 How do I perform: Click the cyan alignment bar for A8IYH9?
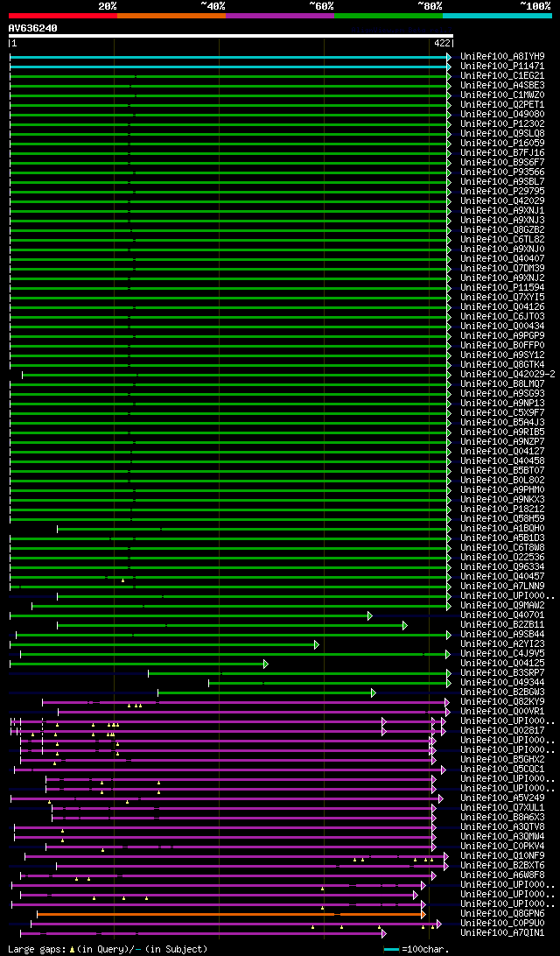230,57
